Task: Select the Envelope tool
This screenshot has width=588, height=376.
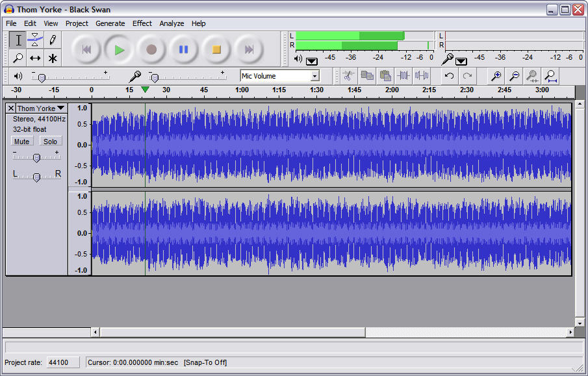Action: (35, 40)
